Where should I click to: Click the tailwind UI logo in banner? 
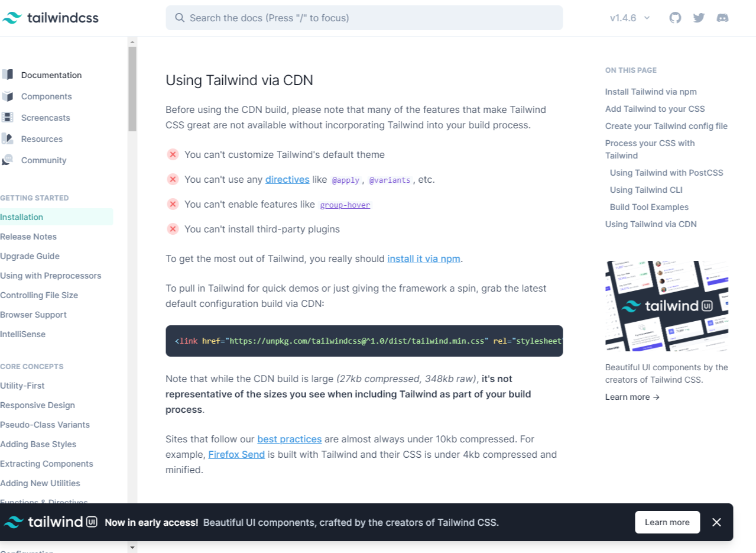tap(50, 522)
